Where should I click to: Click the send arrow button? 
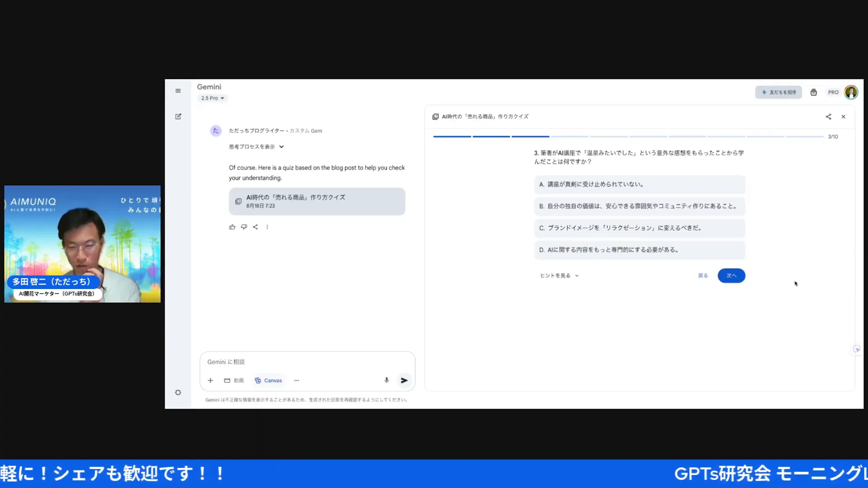pyautogui.click(x=404, y=380)
